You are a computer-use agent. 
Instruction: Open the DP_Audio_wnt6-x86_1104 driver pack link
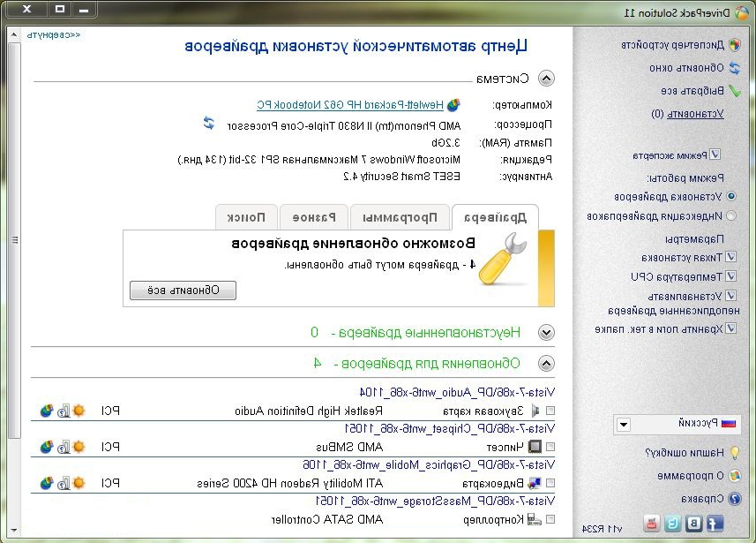point(457,392)
